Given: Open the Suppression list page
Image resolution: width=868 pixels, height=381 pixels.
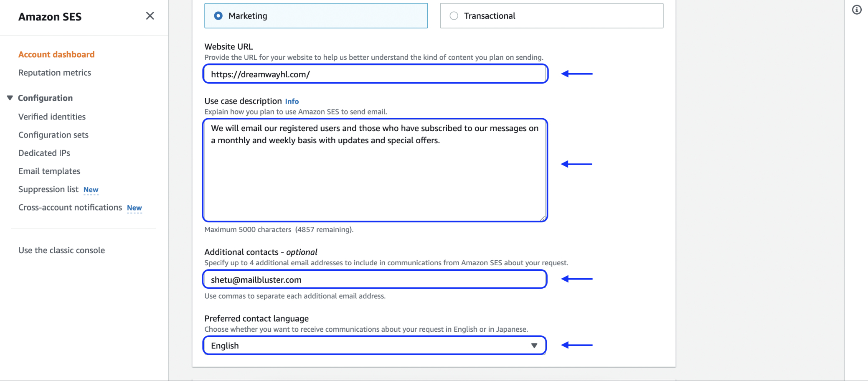Looking at the screenshot, I should (48, 189).
